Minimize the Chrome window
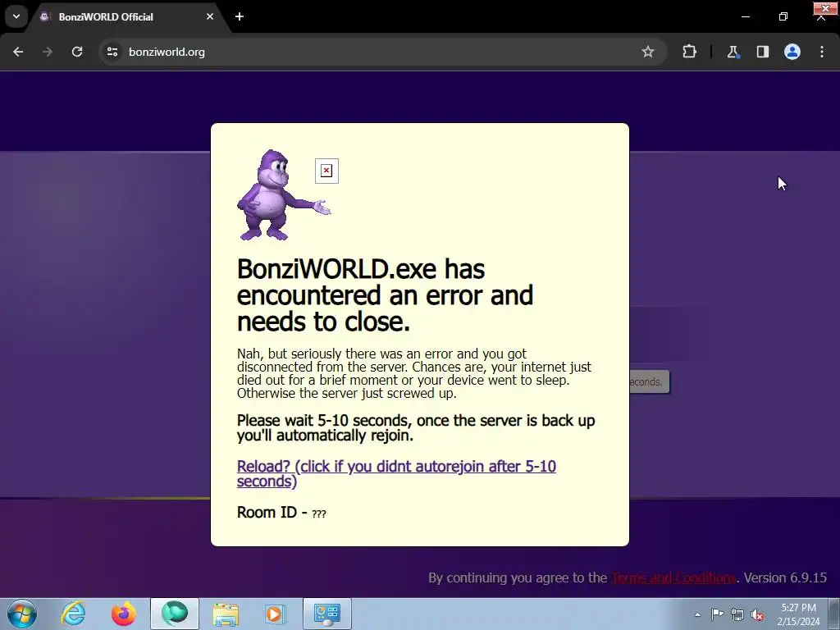The width and height of the screenshot is (840, 630). coord(745,16)
